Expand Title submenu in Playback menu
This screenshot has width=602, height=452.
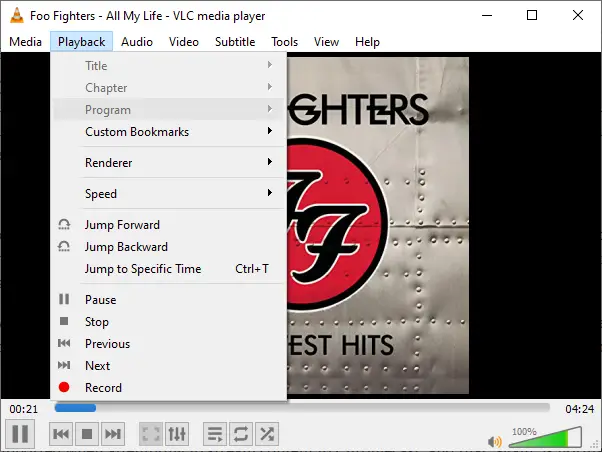(168, 66)
